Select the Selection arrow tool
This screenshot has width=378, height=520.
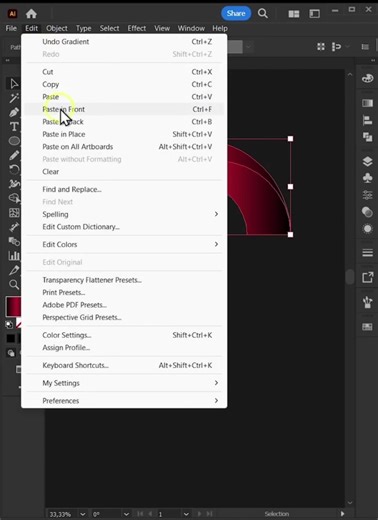[14, 84]
